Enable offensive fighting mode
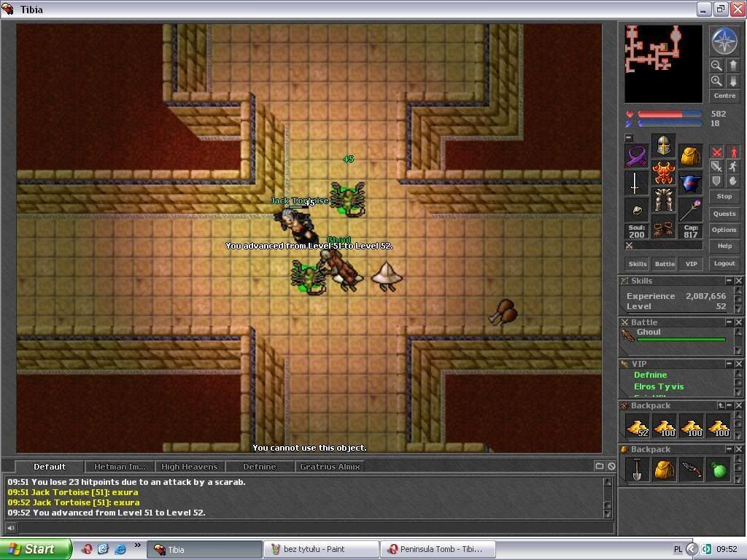 tap(716, 152)
